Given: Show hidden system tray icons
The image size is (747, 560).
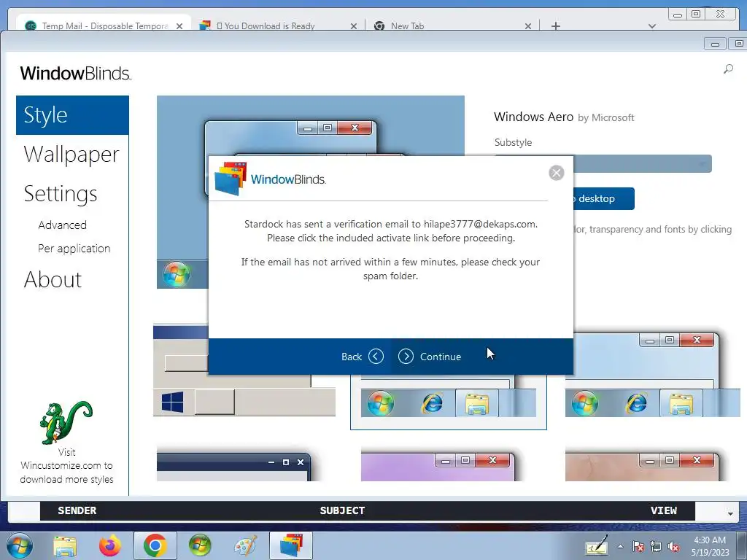Looking at the screenshot, I should [x=620, y=547].
